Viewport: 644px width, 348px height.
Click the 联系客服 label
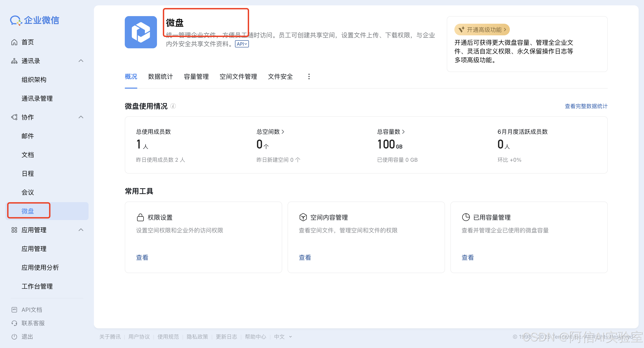[33, 323]
